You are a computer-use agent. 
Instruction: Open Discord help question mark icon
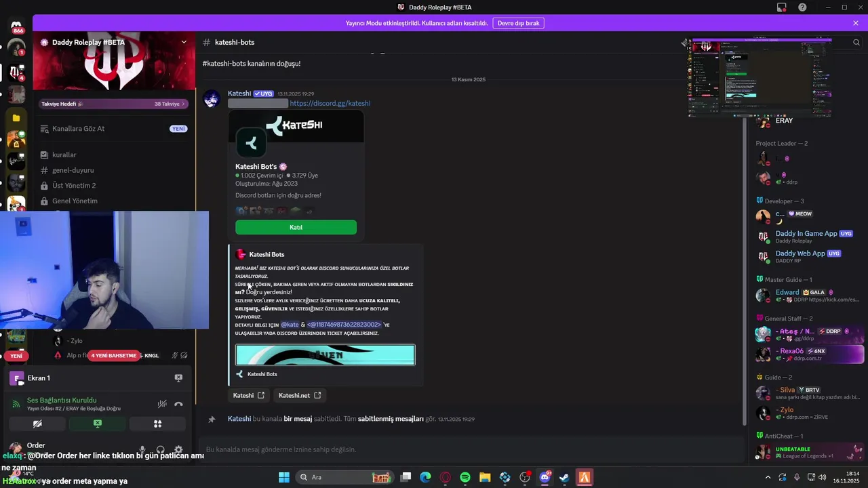(x=802, y=7)
